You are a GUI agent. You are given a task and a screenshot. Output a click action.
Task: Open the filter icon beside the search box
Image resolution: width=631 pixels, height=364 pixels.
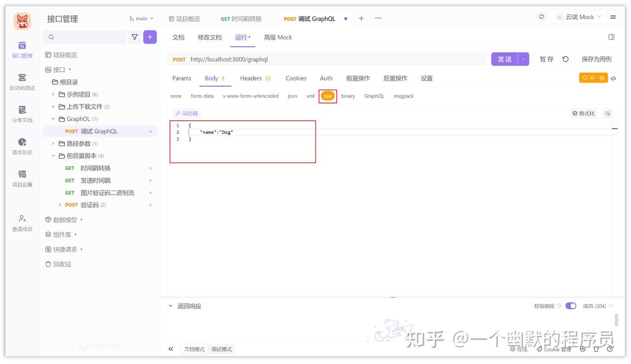135,37
